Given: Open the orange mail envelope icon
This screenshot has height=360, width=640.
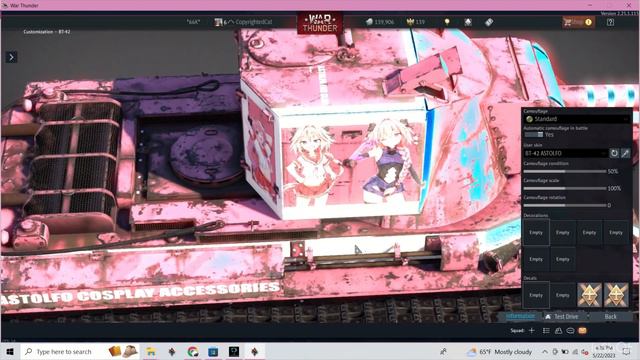Looking at the screenshot, I should coord(582,331).
